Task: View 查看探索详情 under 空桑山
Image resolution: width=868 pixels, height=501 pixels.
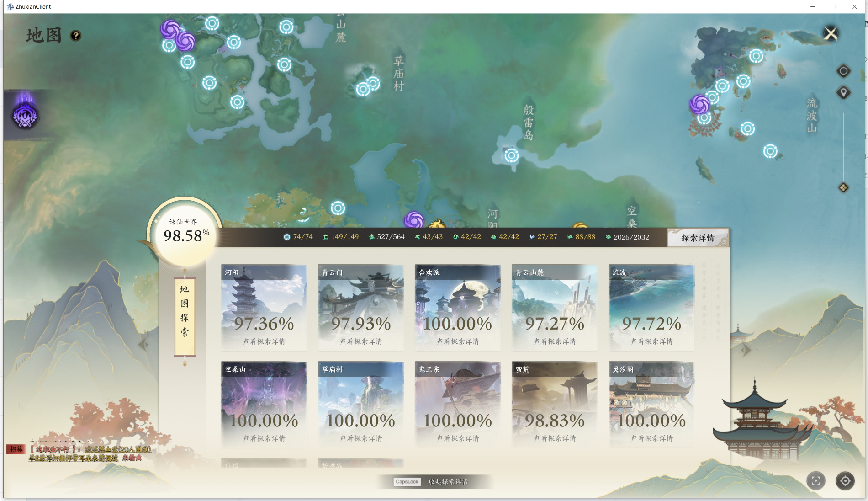Action: click(264, 438)
